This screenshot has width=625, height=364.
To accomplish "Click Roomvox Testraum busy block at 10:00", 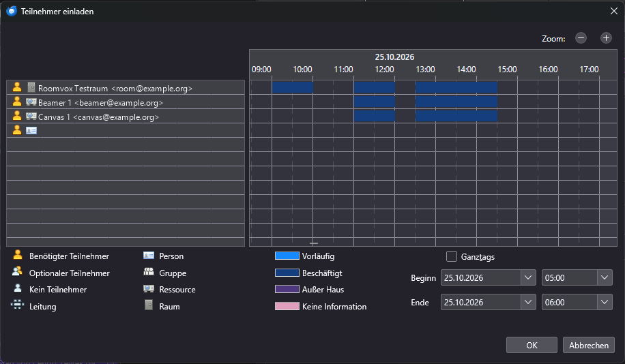I will [x=293, y=88].
